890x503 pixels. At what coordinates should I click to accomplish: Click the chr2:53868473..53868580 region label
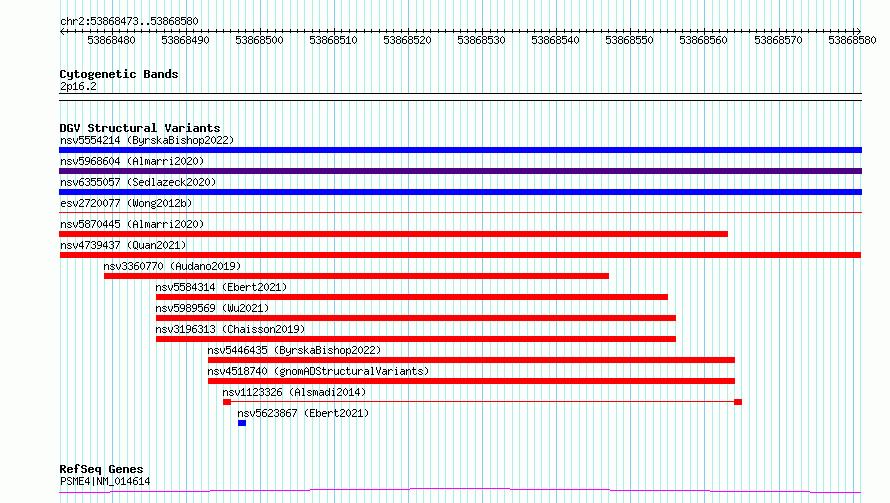(x=129, y=22)
